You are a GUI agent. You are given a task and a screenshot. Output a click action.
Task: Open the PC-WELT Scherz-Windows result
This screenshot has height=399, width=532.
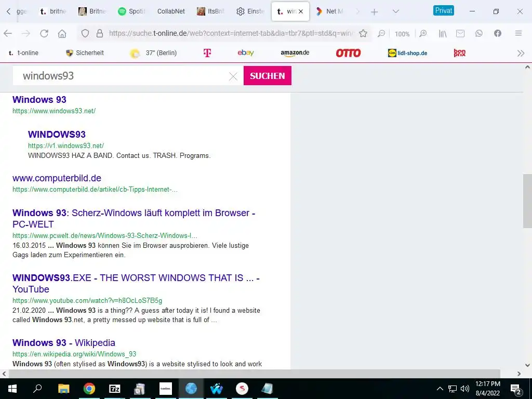pos(134,219)
